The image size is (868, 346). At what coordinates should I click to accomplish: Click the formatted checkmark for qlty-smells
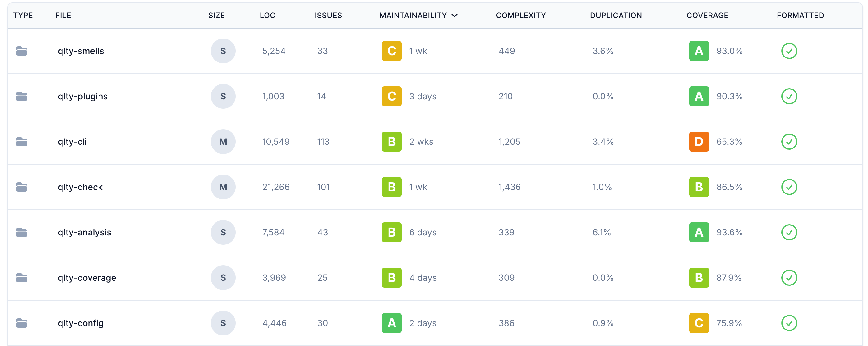point(788,51)
